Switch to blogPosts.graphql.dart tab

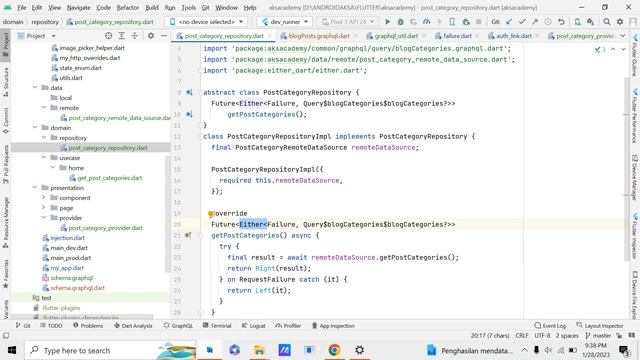point(319,36)
